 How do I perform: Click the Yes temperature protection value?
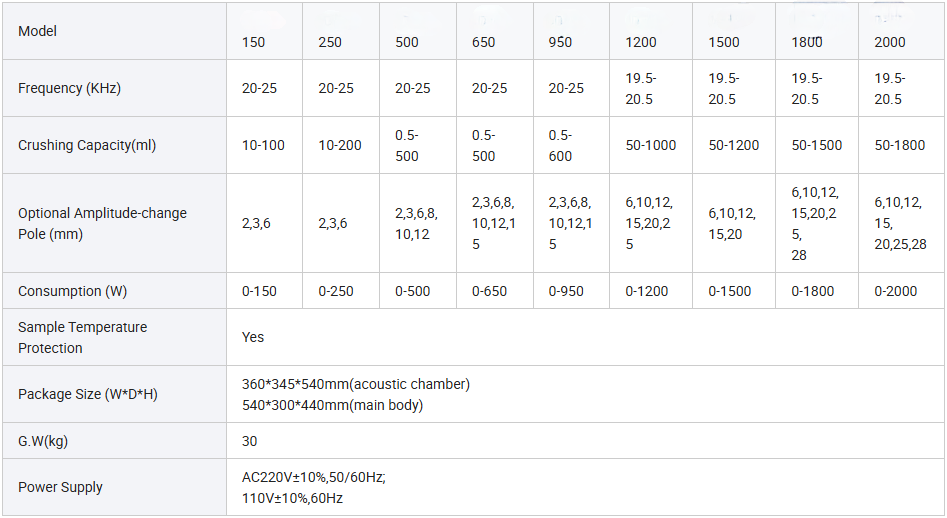click(x=253, y=337)
